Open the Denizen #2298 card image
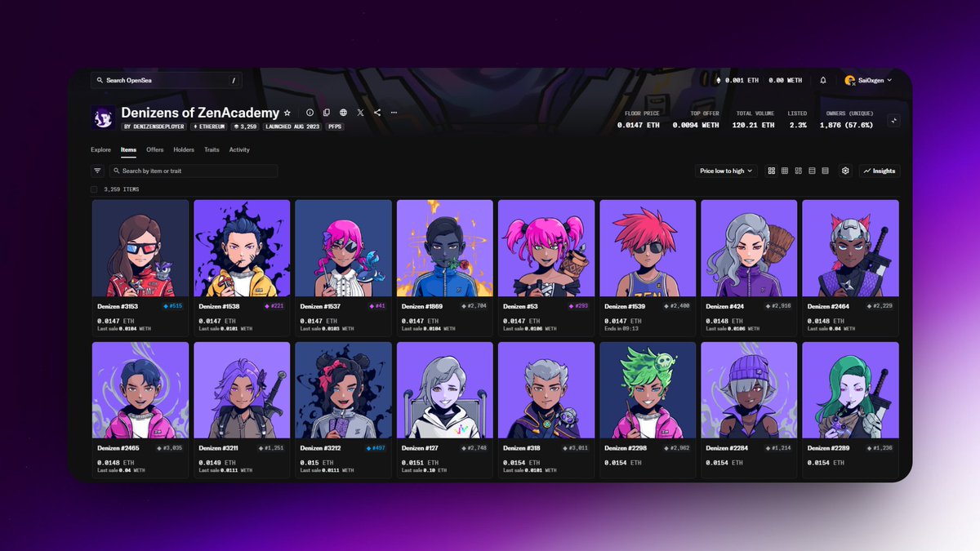 pyautogui.click(x=648, y=390)
